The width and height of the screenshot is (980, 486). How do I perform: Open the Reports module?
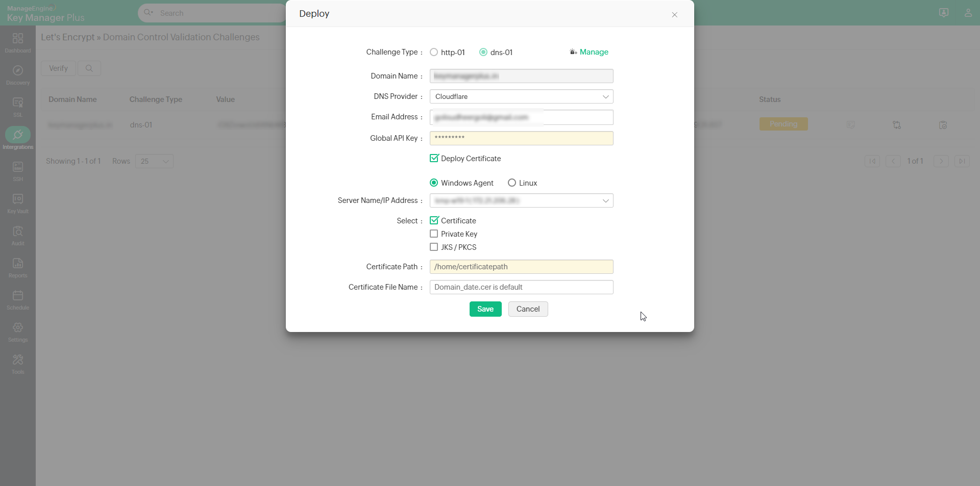tap(18, 267)
